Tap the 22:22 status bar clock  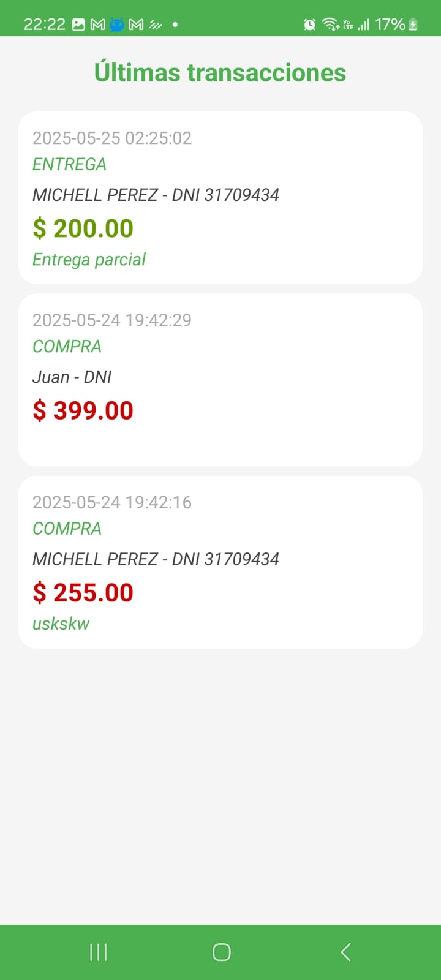pos(44,24)
